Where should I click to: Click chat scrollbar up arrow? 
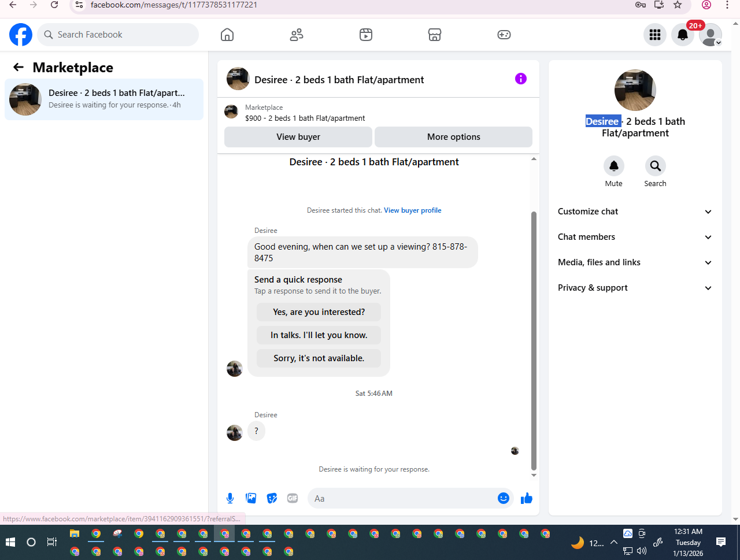(534, 158)
